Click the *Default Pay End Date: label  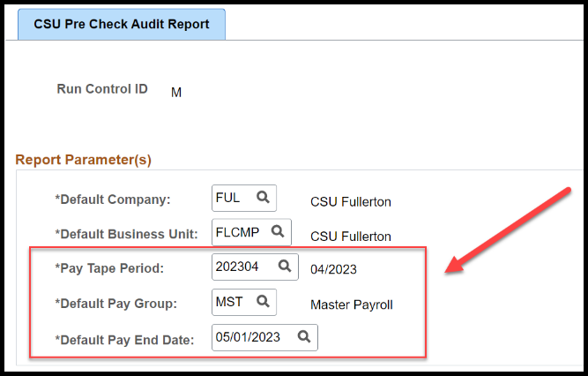point(124,340)
